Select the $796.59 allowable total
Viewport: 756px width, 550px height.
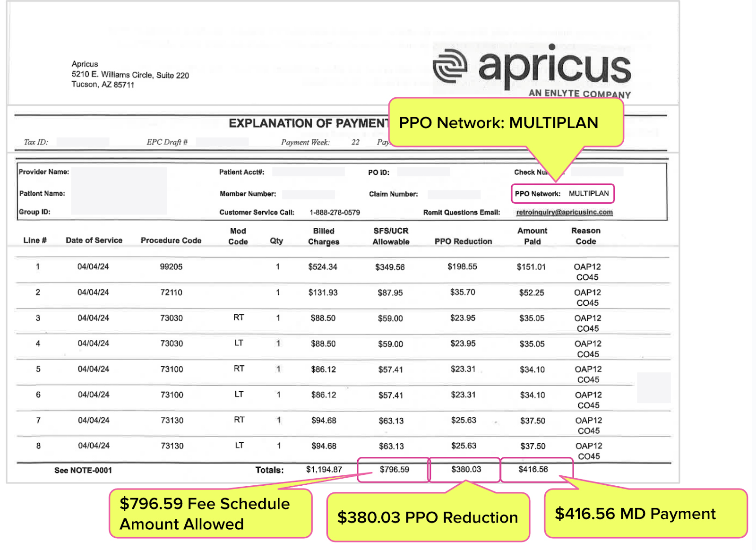tap(395, 470)
